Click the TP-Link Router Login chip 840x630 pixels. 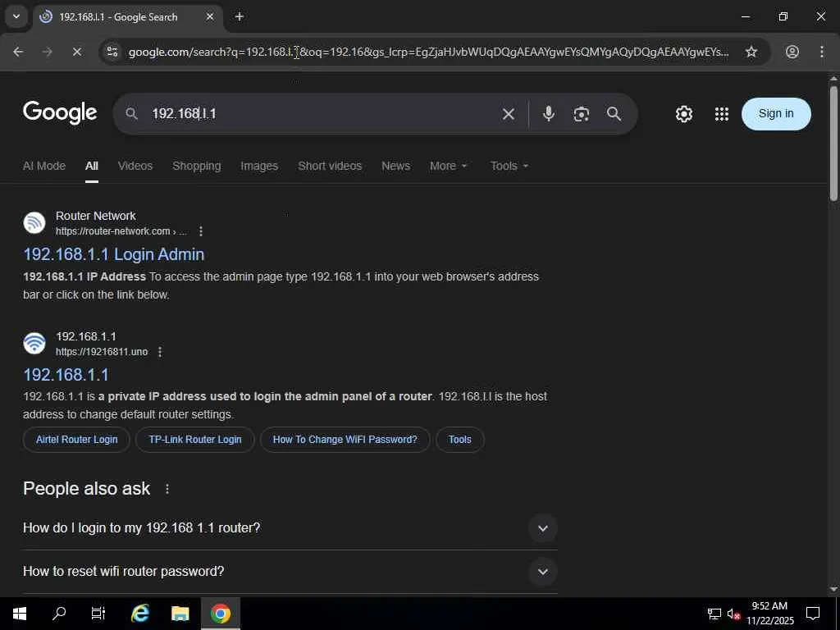click(195, 440)
